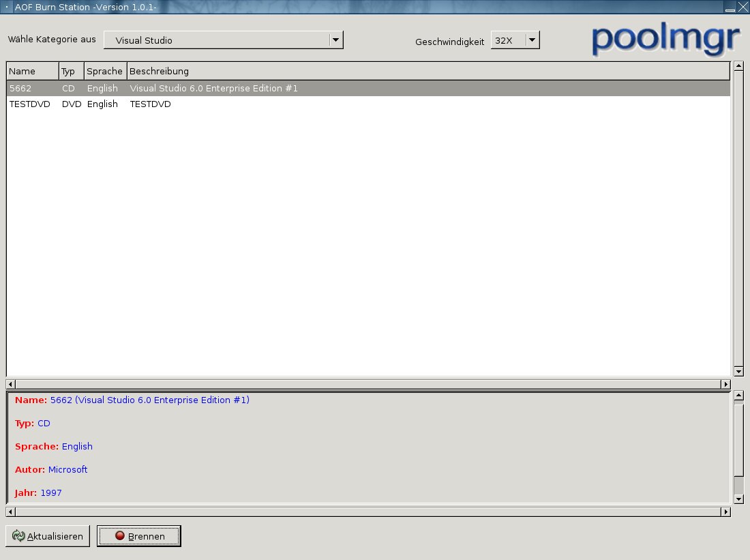
Task: Click left arrow of list horizontal scrollbar
Action: (10, 384)
